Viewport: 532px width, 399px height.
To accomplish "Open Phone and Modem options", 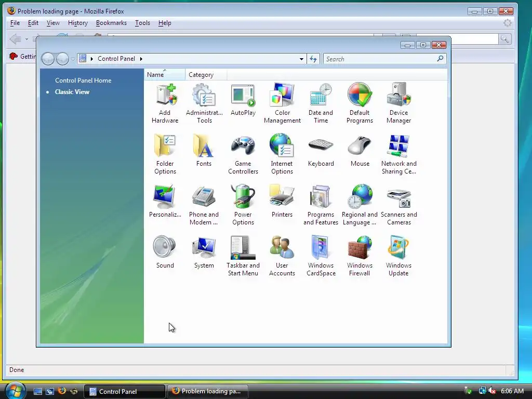I will click(204, 205).
